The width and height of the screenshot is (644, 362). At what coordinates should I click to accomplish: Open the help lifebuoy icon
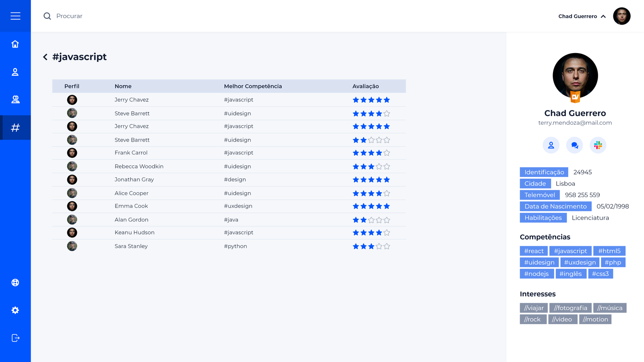tap(15, 282)
